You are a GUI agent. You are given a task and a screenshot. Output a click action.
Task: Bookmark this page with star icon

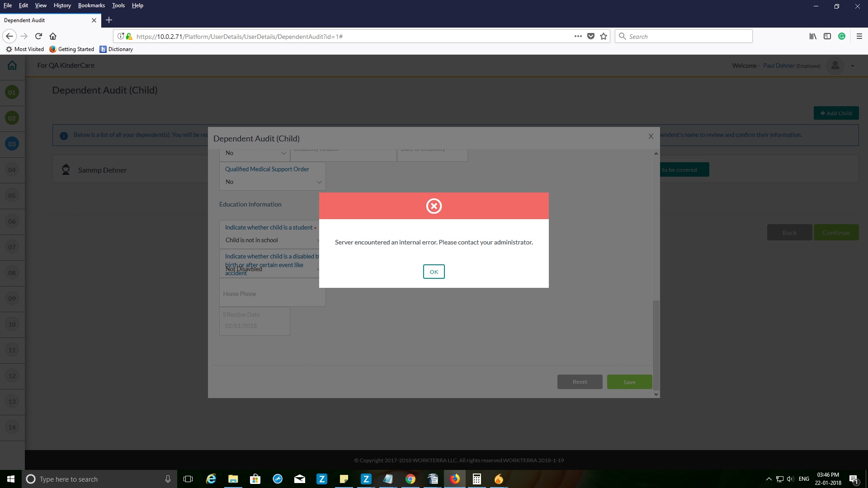(x=604, y=36)
